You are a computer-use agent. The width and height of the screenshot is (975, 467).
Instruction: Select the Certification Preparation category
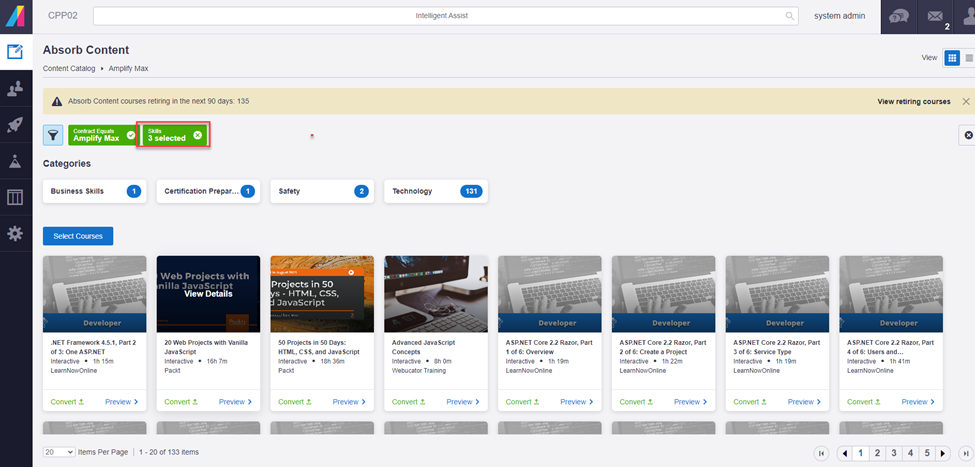208,192
